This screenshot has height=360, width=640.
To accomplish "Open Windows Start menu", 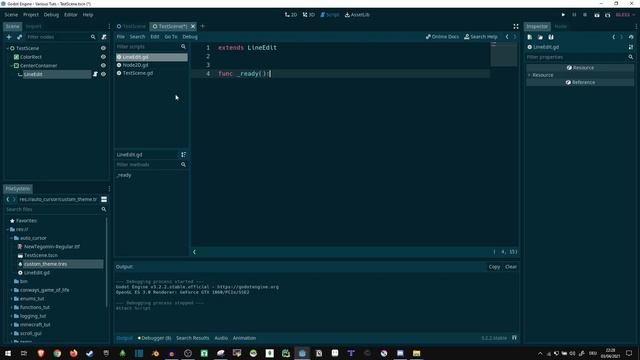I will click(x=8, y=353).
